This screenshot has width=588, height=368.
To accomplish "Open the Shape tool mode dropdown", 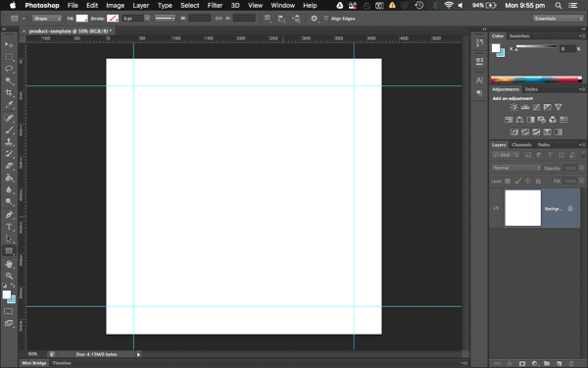I will (x=47, y=19).
